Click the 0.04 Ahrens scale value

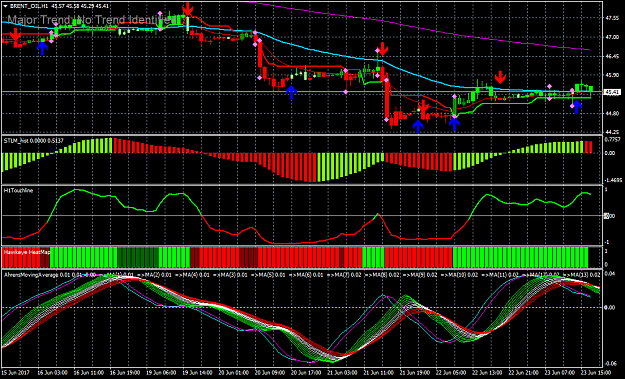(x=611, y=273)
